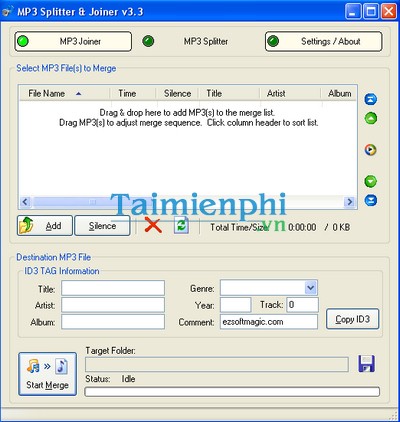
Task: Move selected MP3 to top of list
Action: 370,99
